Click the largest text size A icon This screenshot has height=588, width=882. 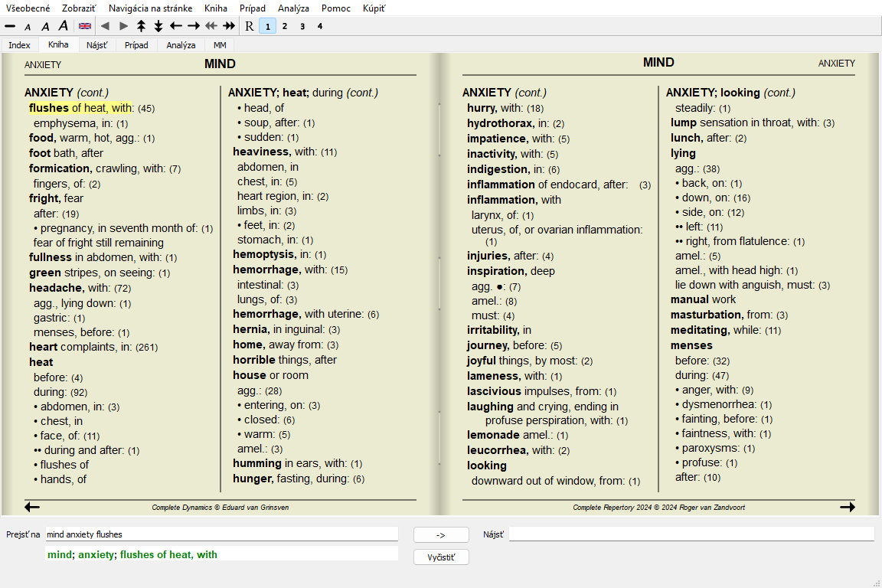(64, 26)
